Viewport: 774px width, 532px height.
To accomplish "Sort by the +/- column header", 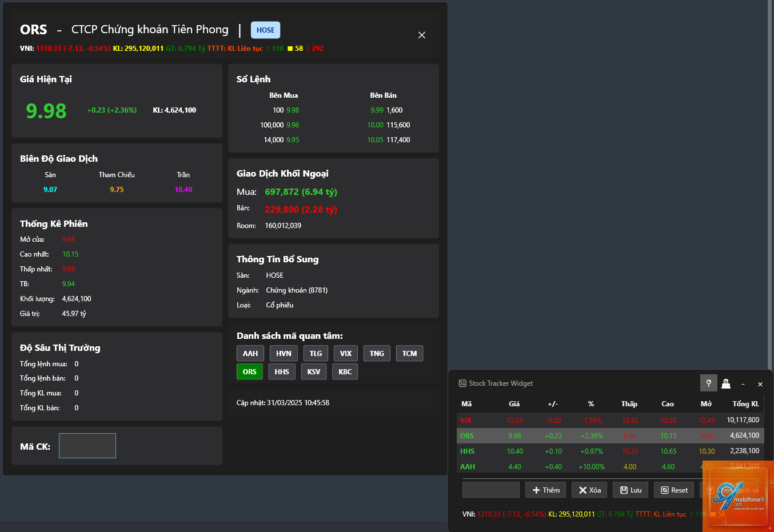I will pos(553,403).
